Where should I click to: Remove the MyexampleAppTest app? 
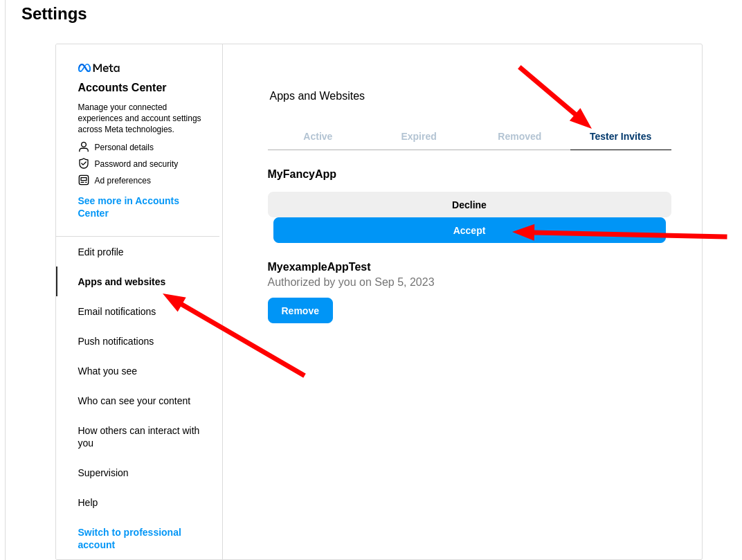tap(300, 311)
